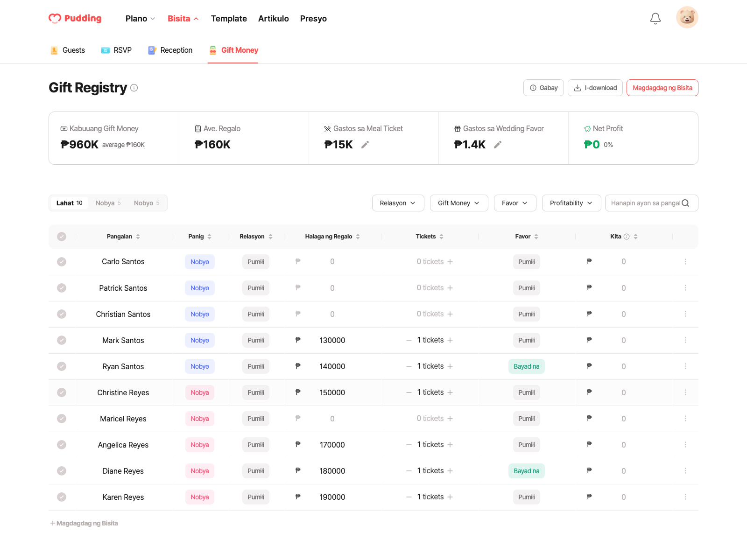Check the Christine Reyes row checkbox
Screen dimensions: 747x560
(x=62, y=392)
